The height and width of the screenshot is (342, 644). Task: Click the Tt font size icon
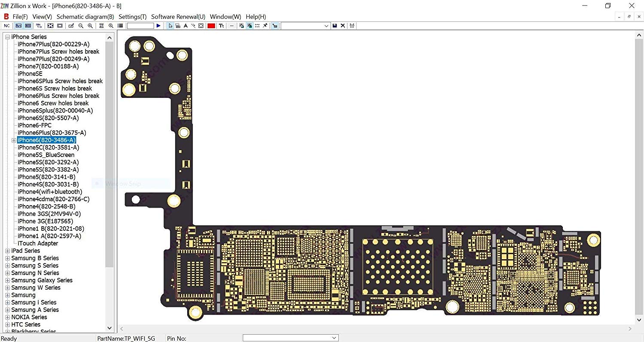click(221, 26)
